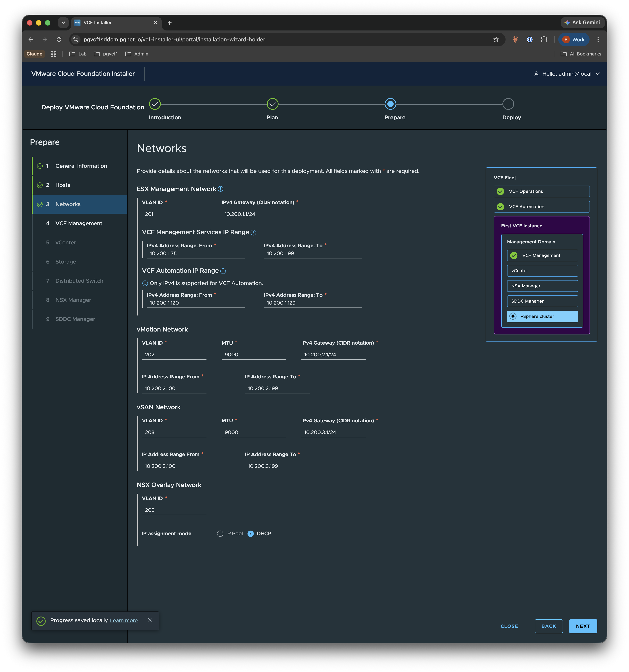Click the NEXT button
The height and width of the screenshot is (672, 629).
583,626
